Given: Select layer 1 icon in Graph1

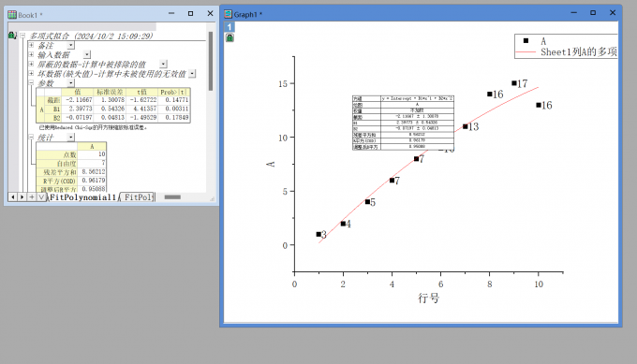Looking at the screenshot, I should click(x=230, y=27).
